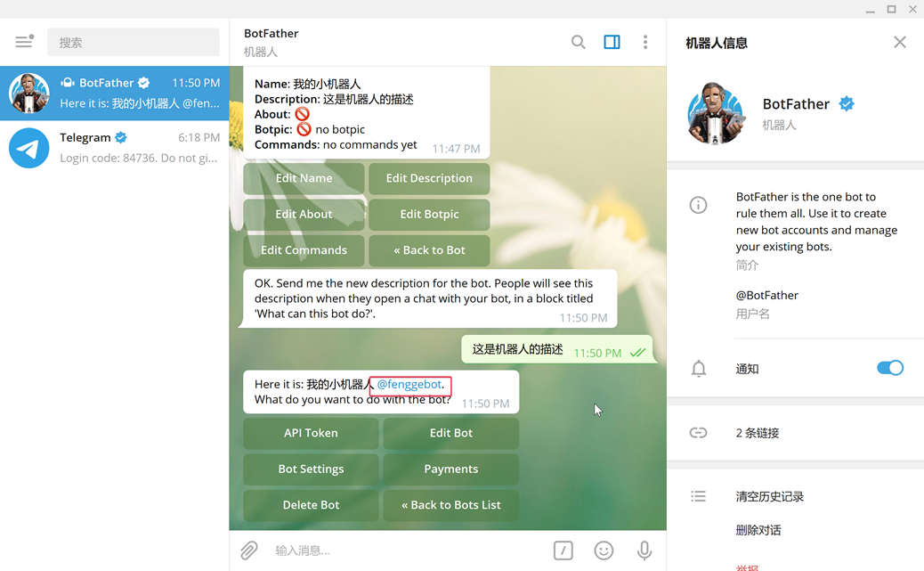This screenshot has height=571, width=924.
Task: Open the Telegram chat in the list
Action: pyautogui.click(x=114, y=148)
